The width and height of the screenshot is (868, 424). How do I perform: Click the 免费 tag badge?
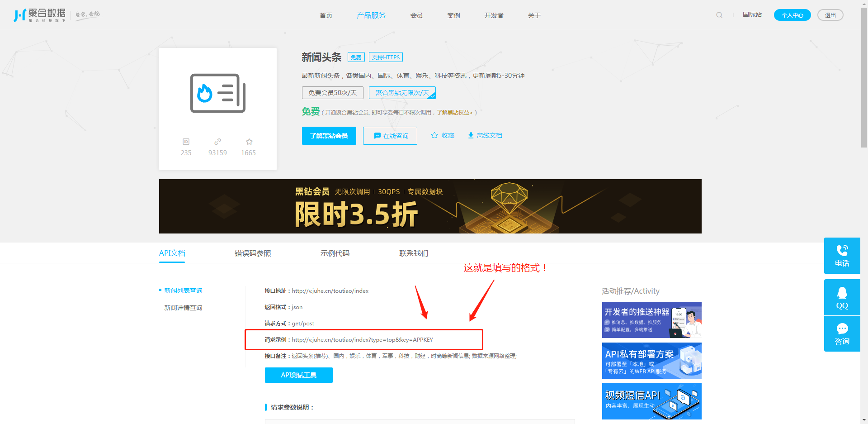356,57
